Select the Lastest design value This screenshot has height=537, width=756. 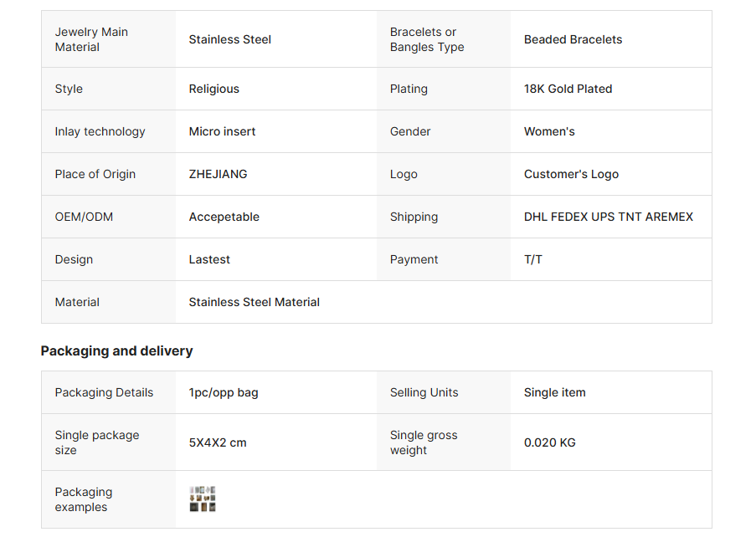point(209,259)
